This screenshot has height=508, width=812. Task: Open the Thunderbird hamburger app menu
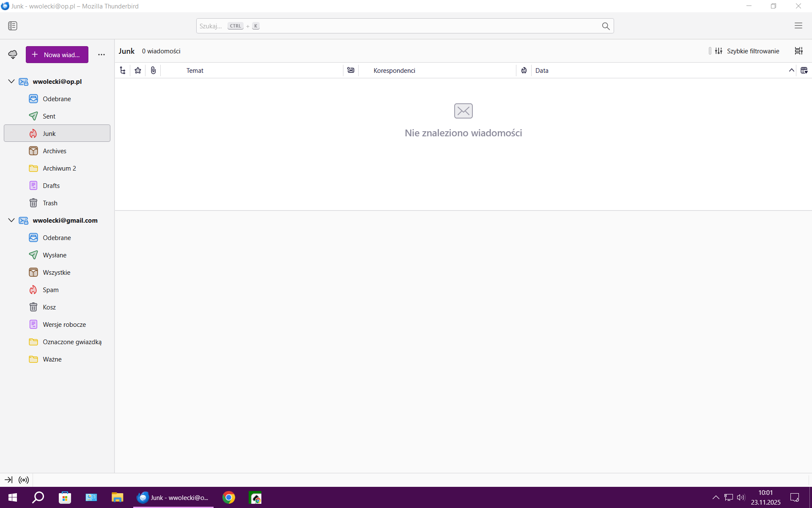coord(798,26)
